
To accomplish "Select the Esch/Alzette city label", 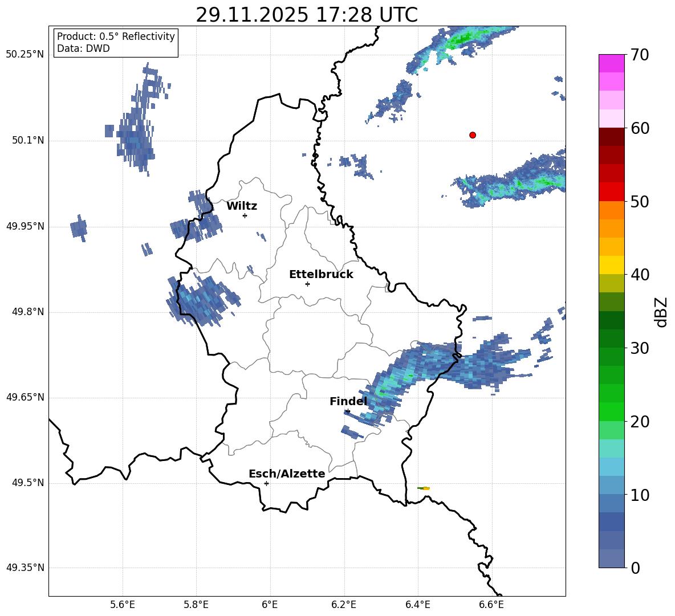I will (x=287, y=474).
